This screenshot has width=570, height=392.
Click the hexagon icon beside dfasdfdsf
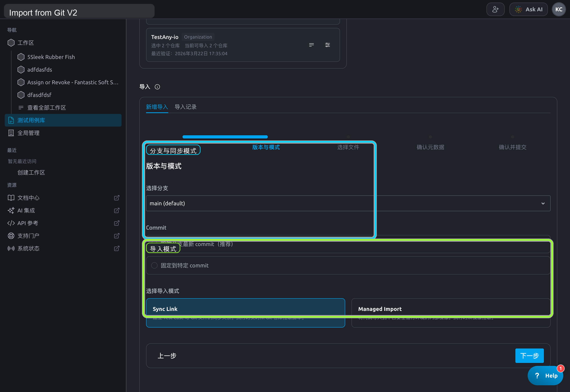click(x=21, y=95)
